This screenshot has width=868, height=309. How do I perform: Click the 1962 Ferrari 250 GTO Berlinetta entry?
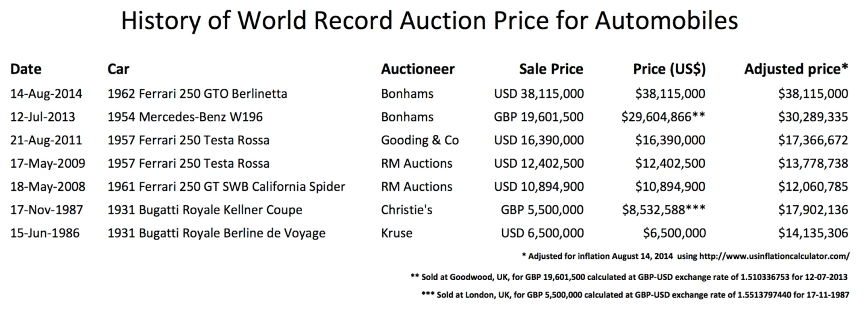pos(197,94)
